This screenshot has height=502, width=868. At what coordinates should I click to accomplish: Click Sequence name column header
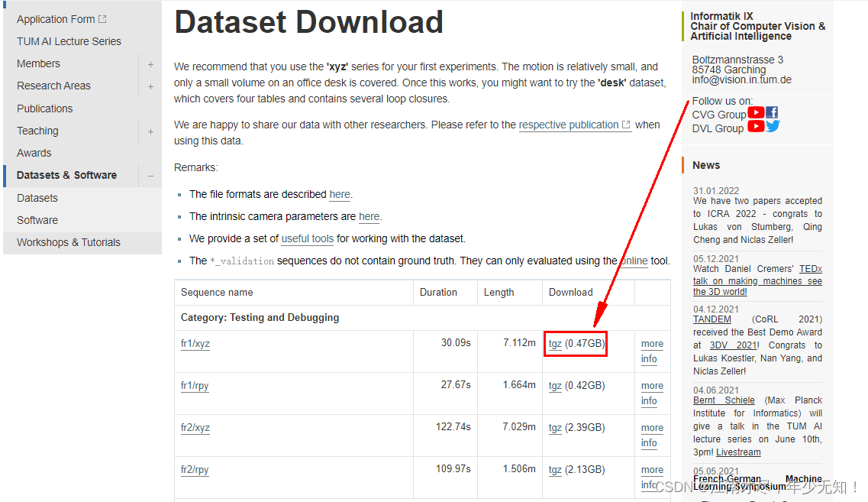pos(217,293)
